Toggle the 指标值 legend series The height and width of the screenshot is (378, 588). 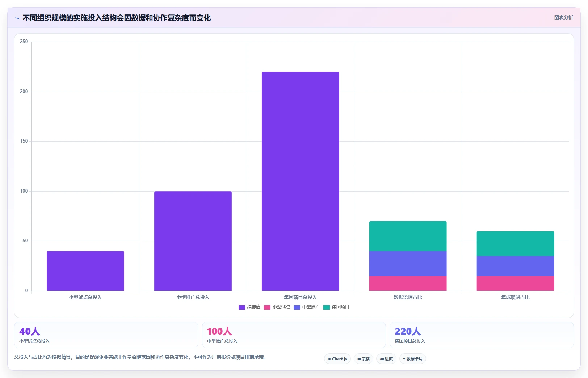(249, 307)
